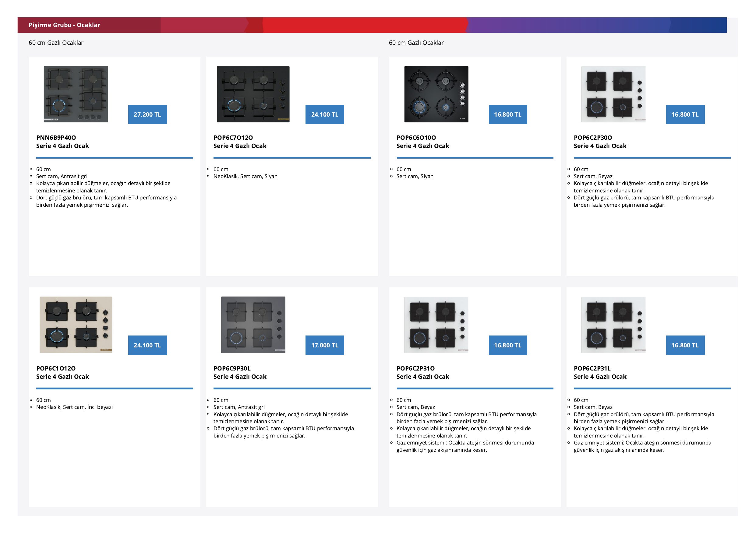Viewport: 756px width, 534px height.
Task: Click the 24.100 TL price for POP6C1O12O
Action: [x=147, y=345]
